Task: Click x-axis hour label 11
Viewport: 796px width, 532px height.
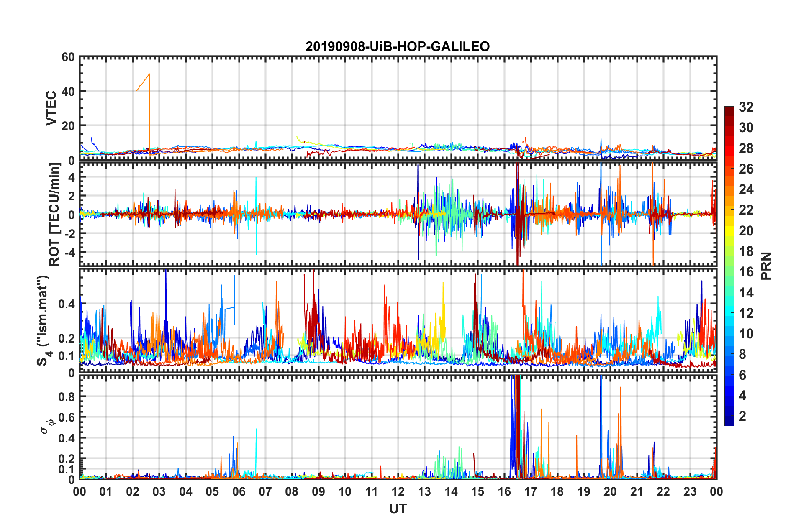Action: (x=372, y=491)
